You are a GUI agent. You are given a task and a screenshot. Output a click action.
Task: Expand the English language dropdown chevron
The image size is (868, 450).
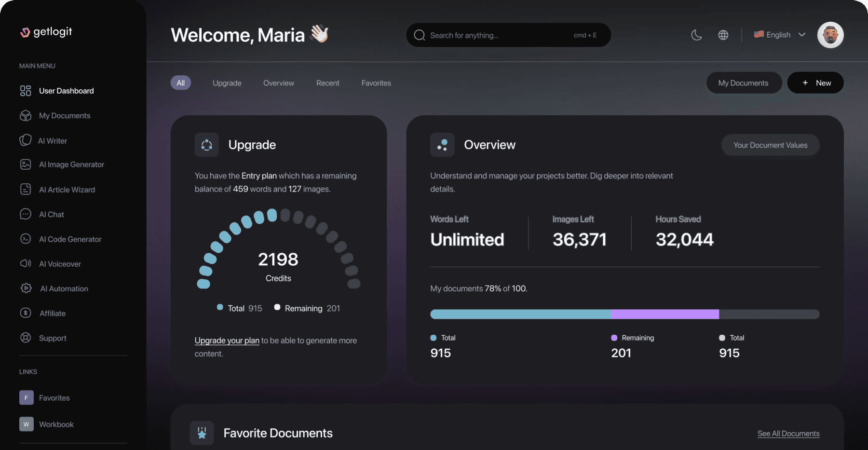[802, 35]
